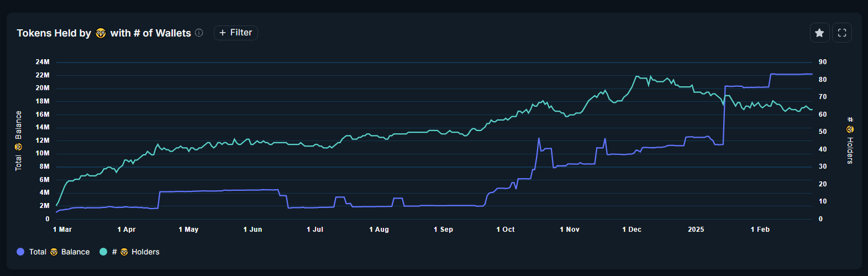Click the '70' right axis value

click(x=823, y=97)
